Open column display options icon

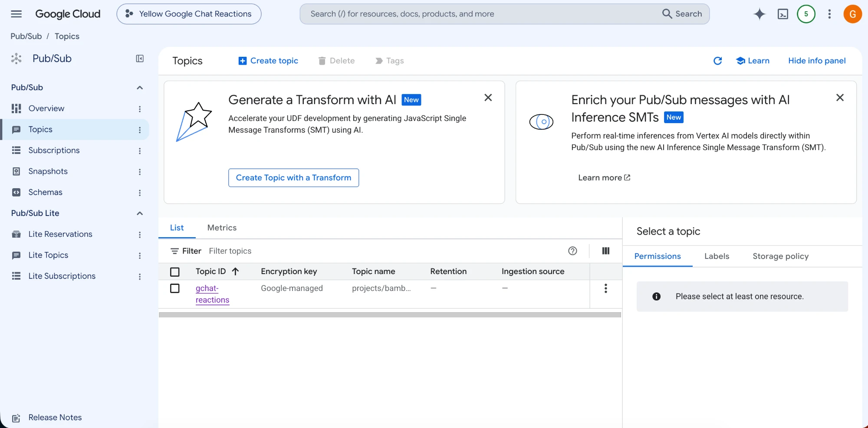[606, 251]
